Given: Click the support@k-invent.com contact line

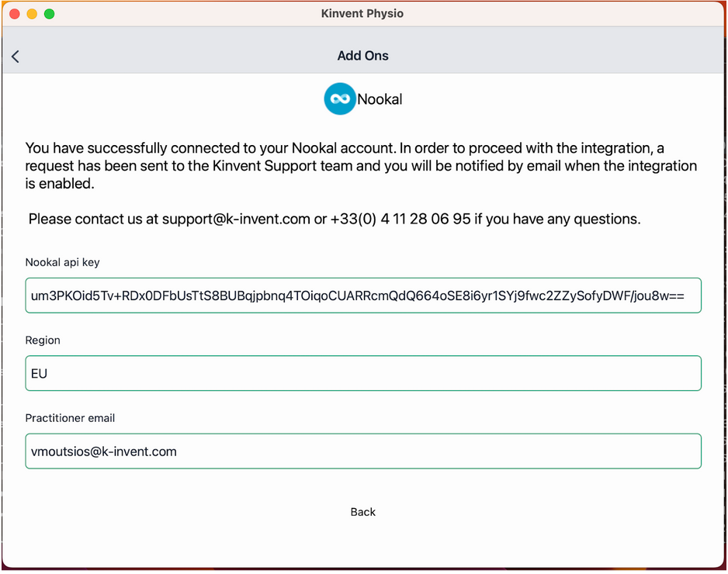Looking at the screenshot, I should 335,219.
